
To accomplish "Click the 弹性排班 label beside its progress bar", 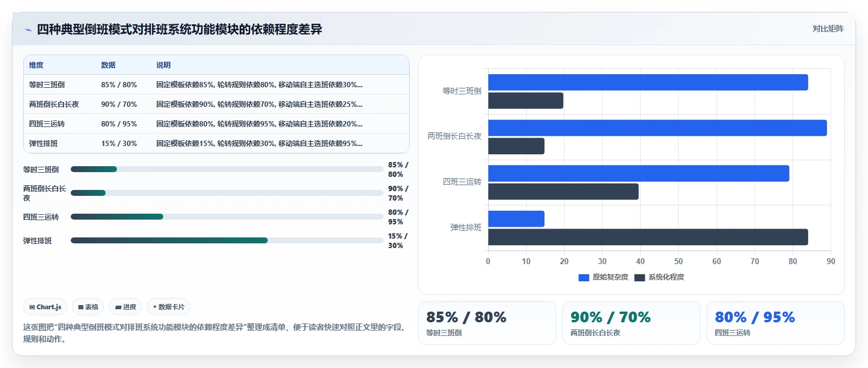I will [37, 240].
